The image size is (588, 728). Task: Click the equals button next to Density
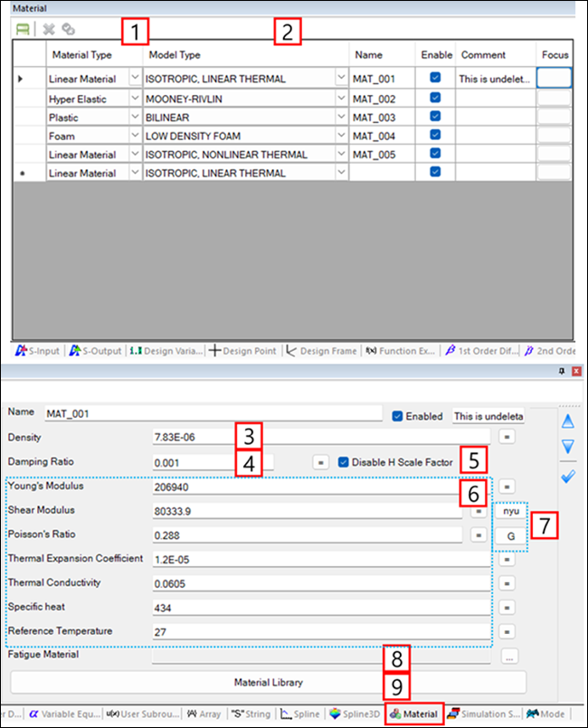[x=507, y=437]
